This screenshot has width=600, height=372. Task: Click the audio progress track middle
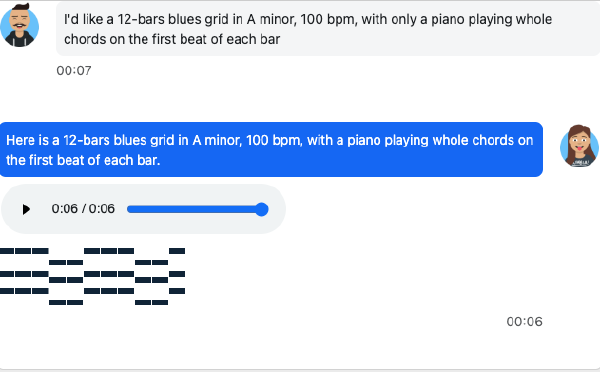197,209
